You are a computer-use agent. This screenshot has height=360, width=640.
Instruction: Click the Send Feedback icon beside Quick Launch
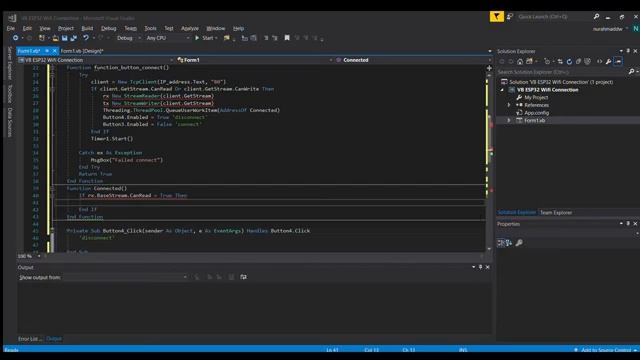(510, 17)
